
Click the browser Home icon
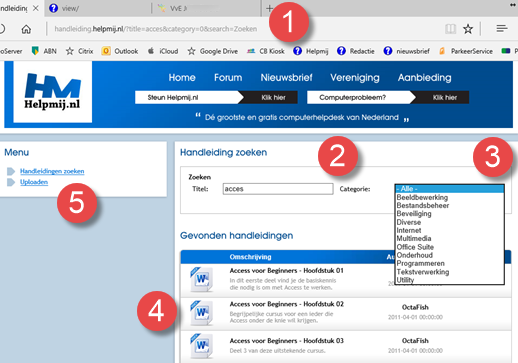click(x=26, y=29)
